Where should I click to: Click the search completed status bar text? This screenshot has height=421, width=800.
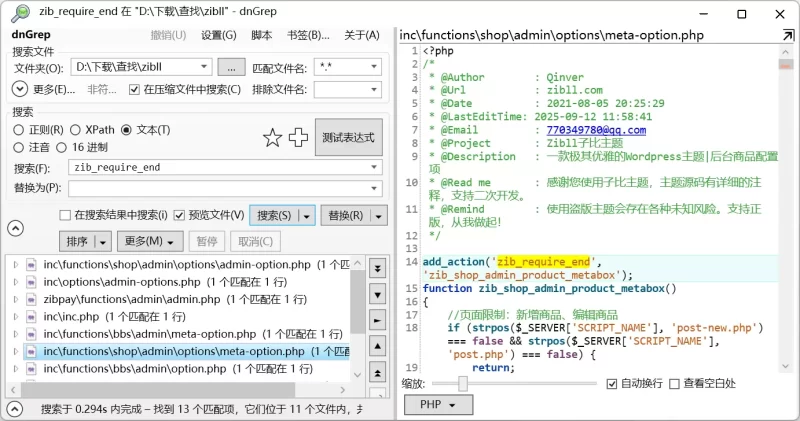coord(202,409)
